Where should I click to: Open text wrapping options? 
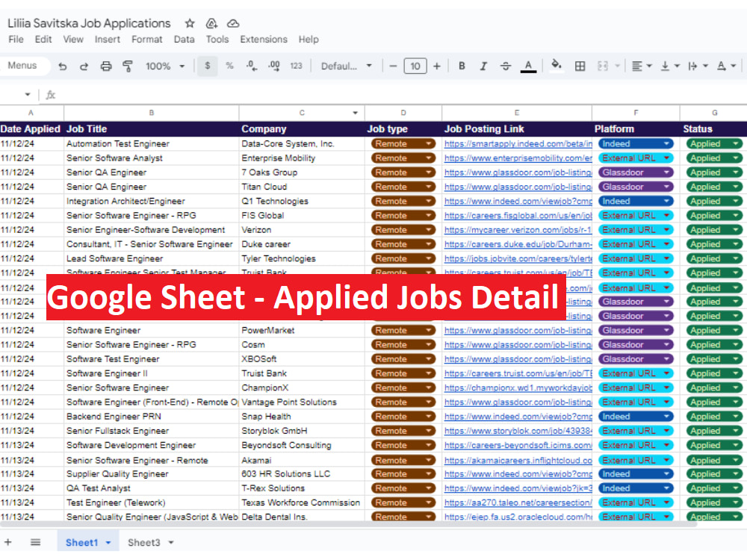click(x=698, y=66)
